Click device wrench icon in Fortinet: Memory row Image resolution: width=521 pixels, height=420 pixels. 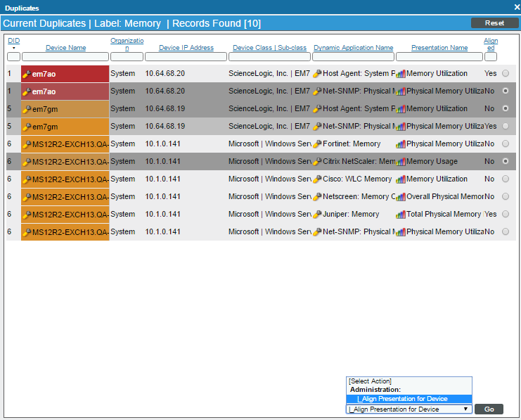pyautogui.click(x=27, y=144)
